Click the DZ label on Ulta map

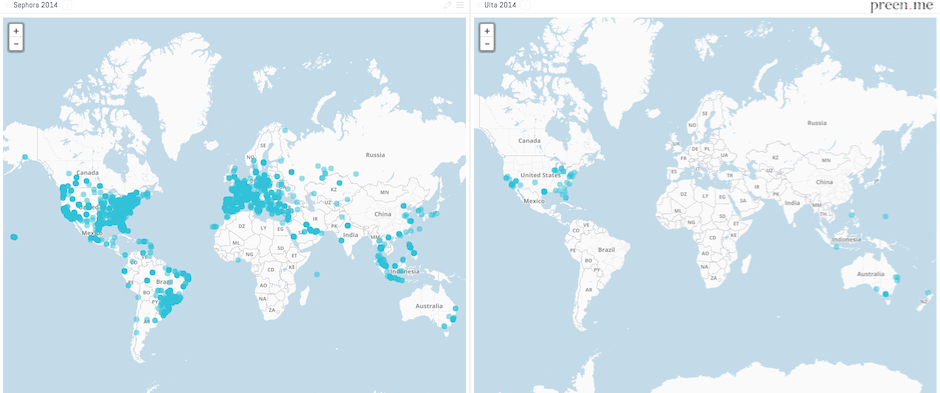coord(684,194)
